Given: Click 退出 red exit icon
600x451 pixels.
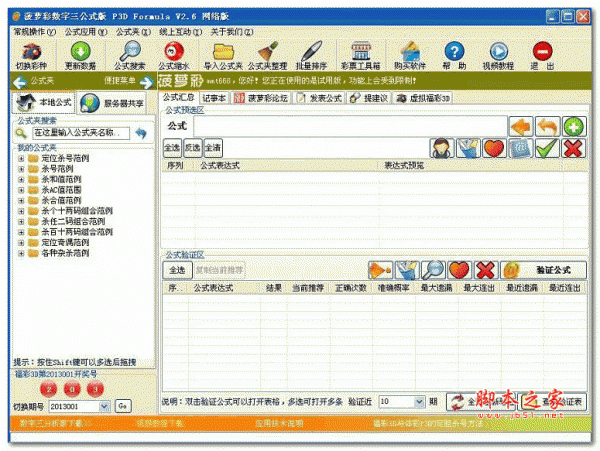Looking at the screenshot, I should (x=542, y=56).
